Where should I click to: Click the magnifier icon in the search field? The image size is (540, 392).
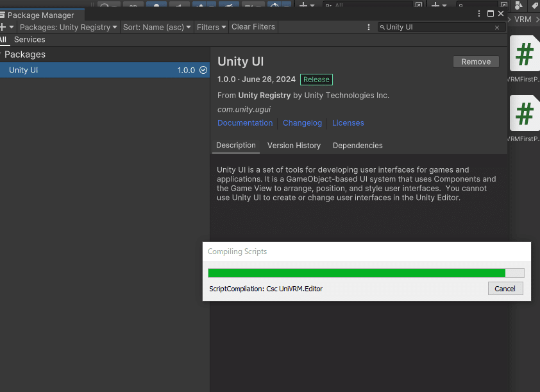(382, 27)
